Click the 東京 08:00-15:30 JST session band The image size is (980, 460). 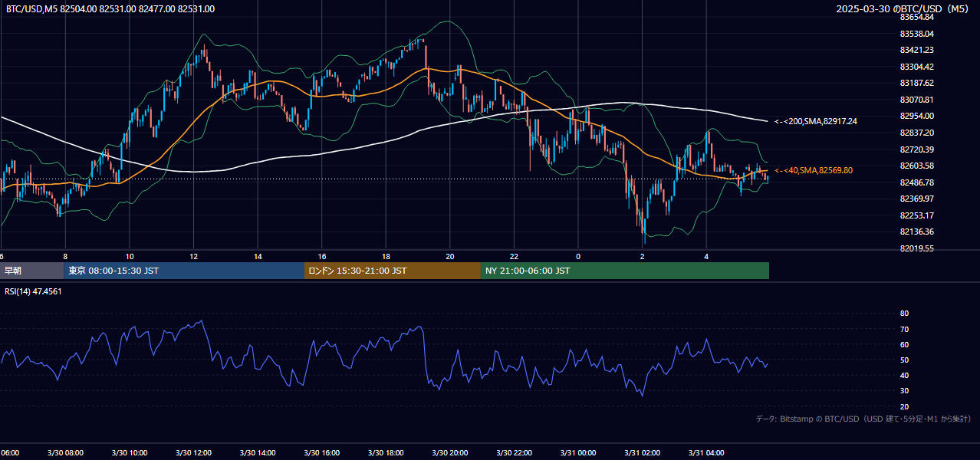[x=184, y=271]
